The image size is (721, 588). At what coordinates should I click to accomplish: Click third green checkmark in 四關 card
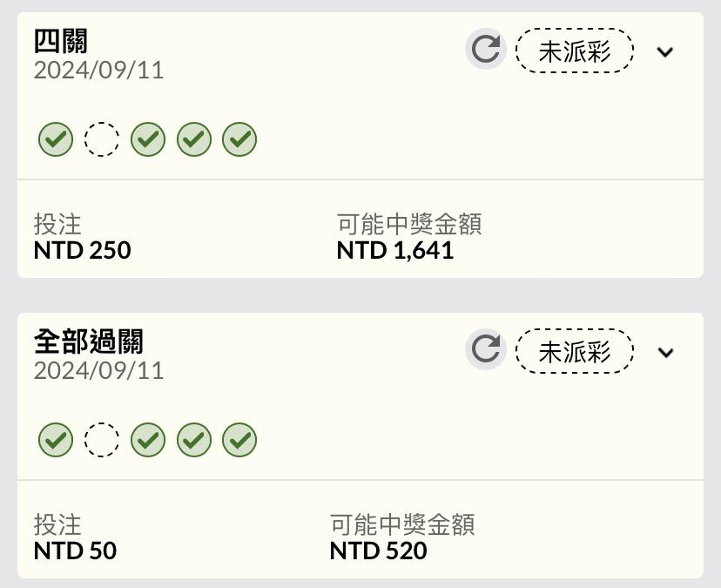148,139
